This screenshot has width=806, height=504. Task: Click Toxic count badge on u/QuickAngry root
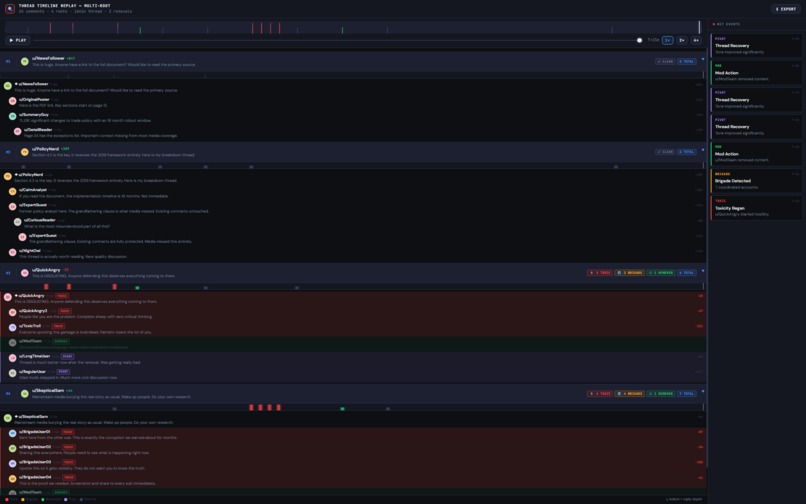click(x=599, y=273)
